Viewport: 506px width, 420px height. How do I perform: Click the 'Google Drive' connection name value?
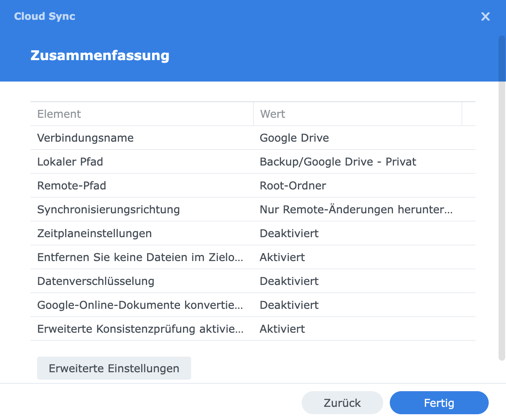coord(294,138)
